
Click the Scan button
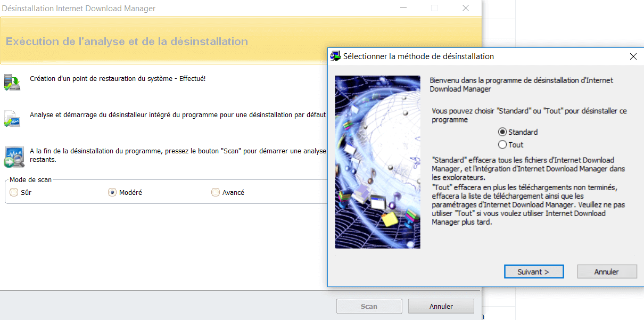coord(369,306)
